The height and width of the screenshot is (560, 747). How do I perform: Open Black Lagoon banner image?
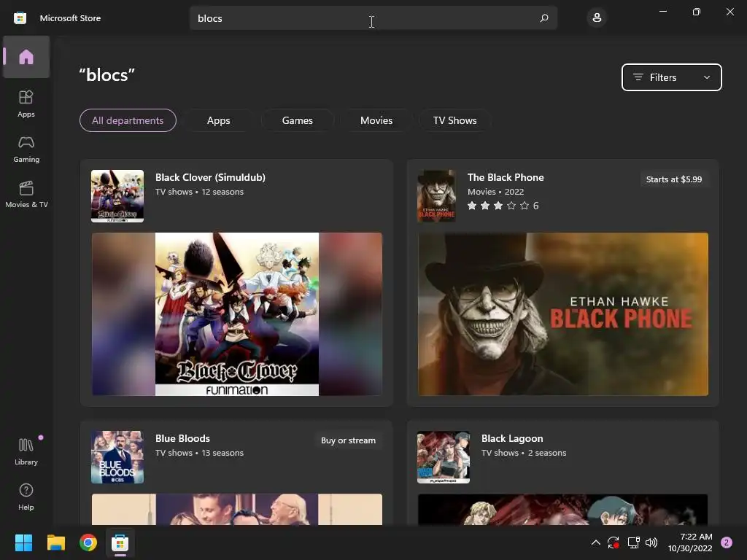tap(563, 510)
